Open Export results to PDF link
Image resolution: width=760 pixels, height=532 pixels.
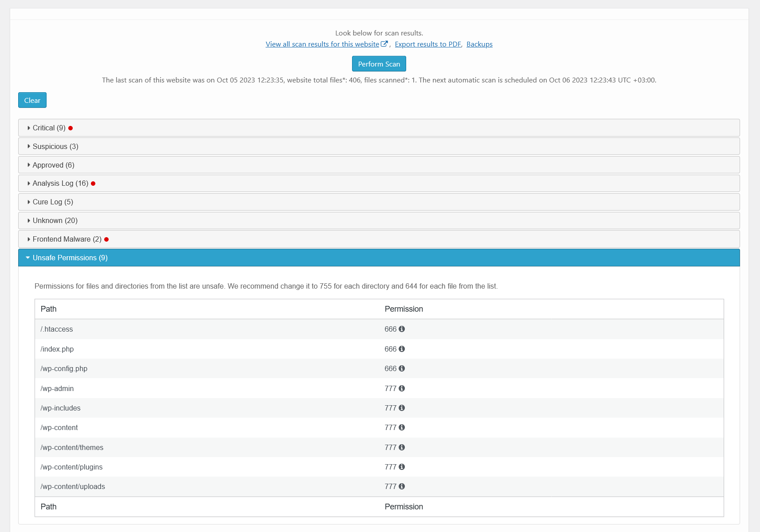[x=428, y=44]
